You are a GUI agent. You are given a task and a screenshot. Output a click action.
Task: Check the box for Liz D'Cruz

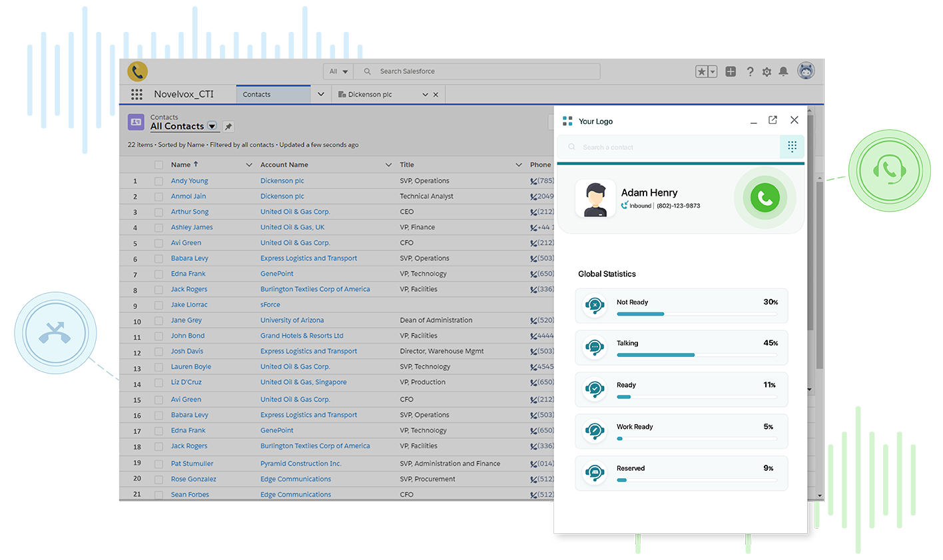click(158, 383)
